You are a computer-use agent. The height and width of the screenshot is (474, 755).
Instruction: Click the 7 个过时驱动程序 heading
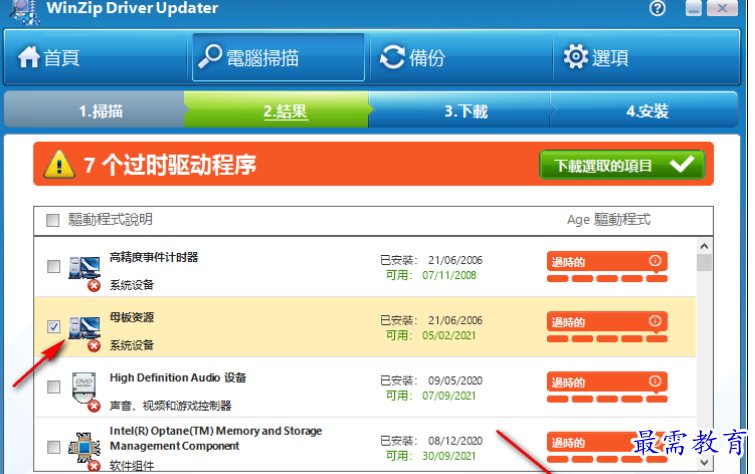[170, 165]
